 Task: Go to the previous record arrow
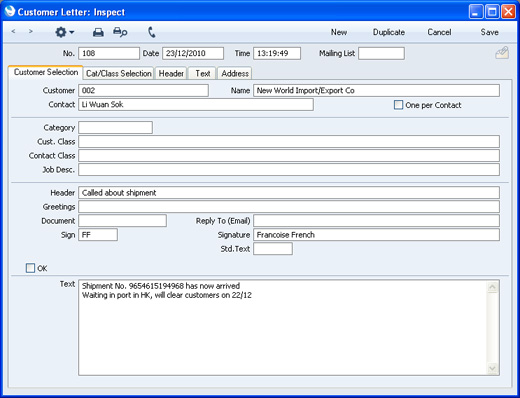pyautogui.click(x=13, y=32)
